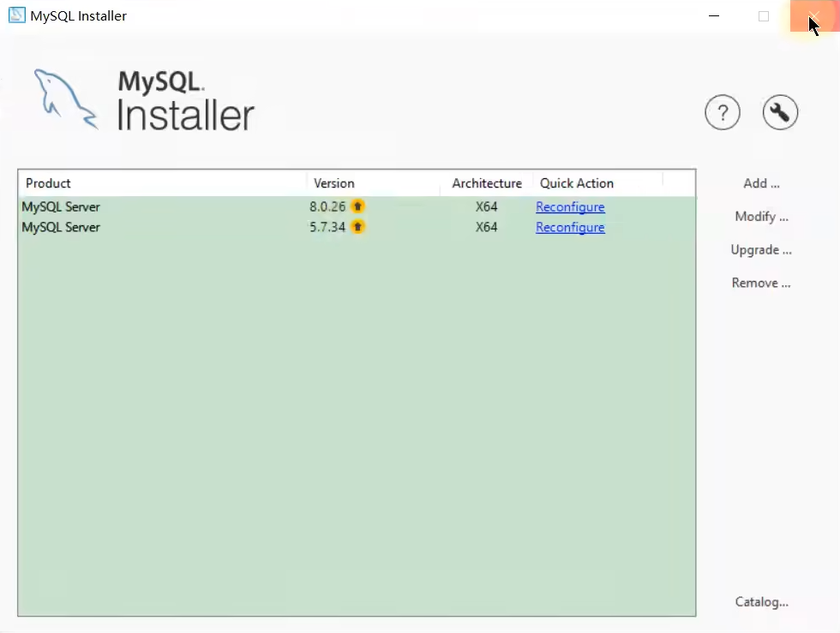
Task: Select the first MySQL Server product name
Action: [x=61, y=206]
